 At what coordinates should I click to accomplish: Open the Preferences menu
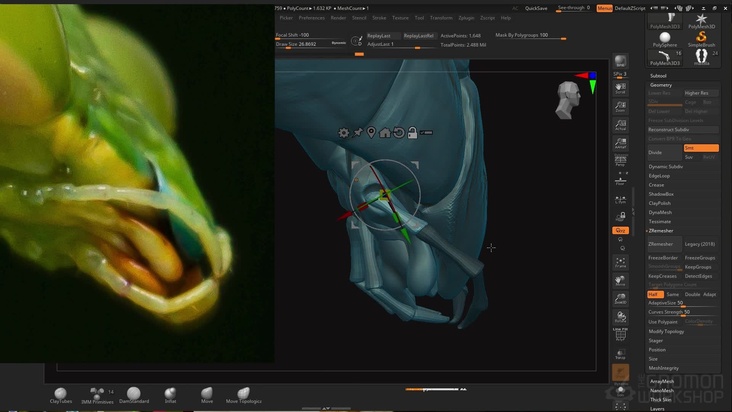click(x=312, y=18)
